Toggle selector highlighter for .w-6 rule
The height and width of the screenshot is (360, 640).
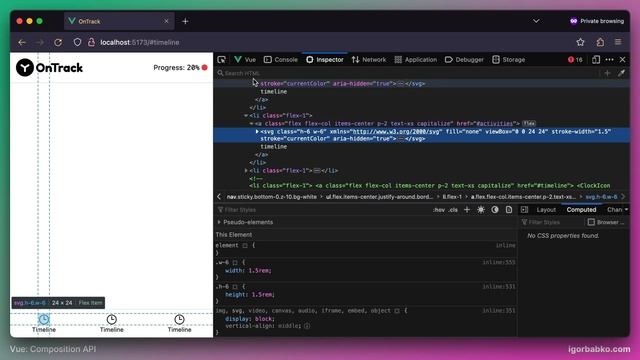tap(235, 262)
